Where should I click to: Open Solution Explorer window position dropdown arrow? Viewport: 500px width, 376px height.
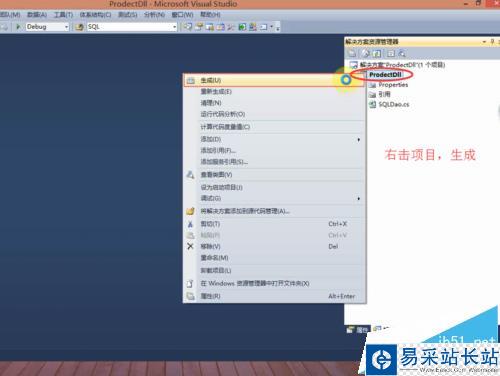pyautogui.click(x=484, y=42)
